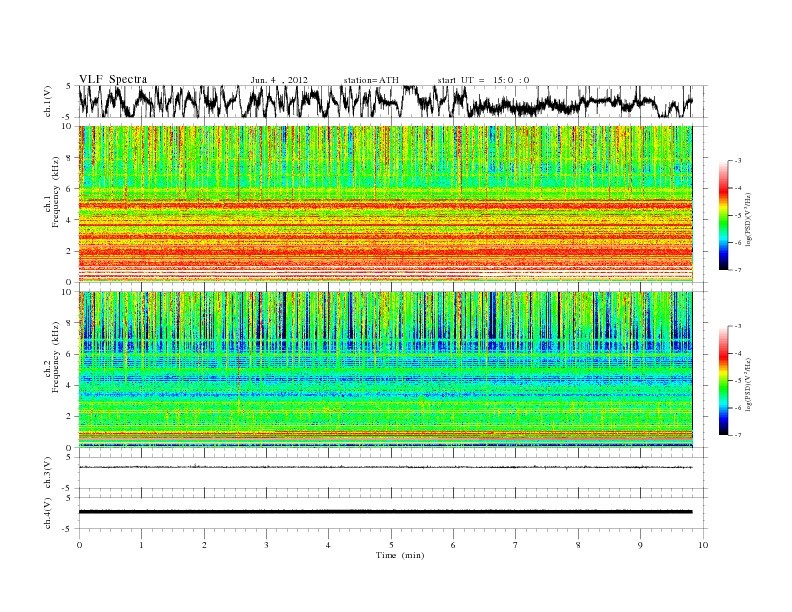Click the date text "Jun. 4, 2012"
792x612 pixels.
click(279, 80)
